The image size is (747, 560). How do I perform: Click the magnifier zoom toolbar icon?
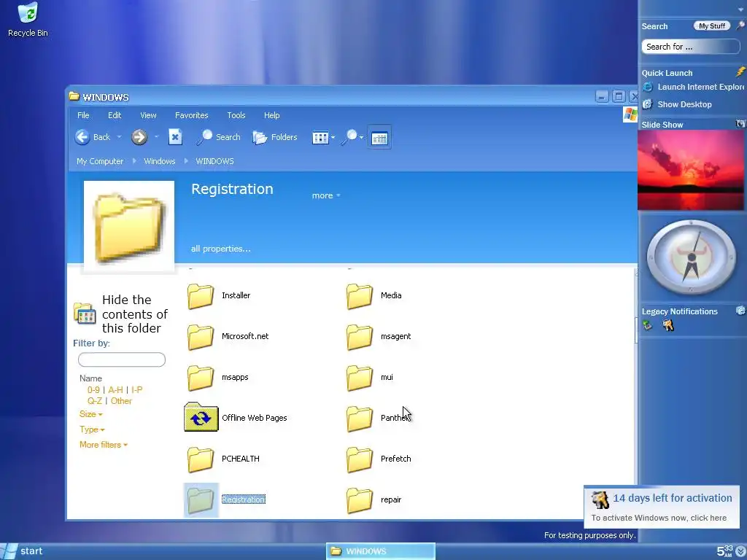click(349, 137)
